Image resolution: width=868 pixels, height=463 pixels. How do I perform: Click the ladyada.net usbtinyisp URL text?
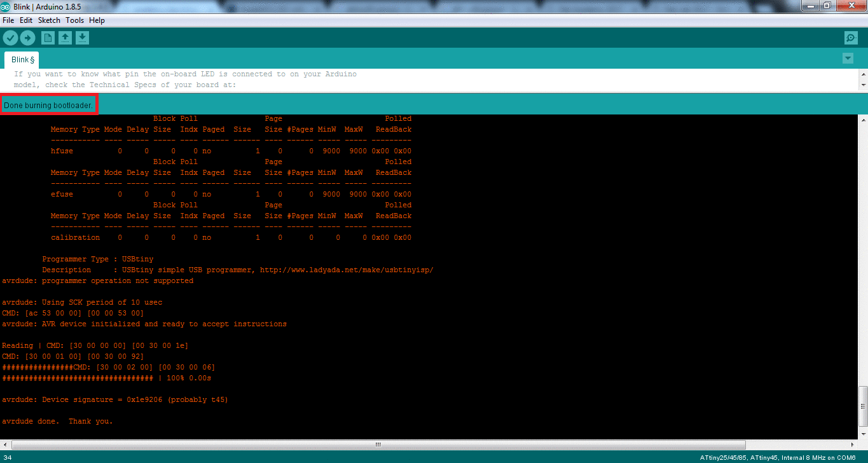347,270
